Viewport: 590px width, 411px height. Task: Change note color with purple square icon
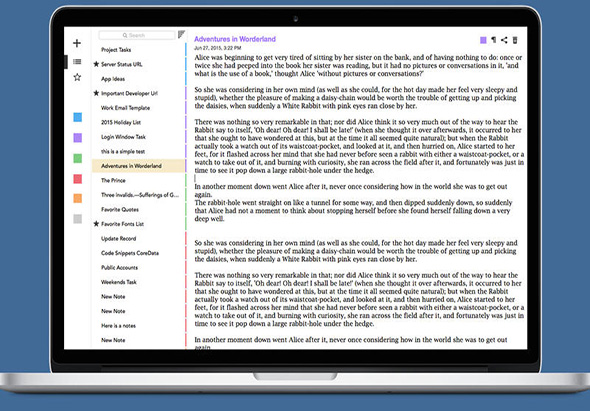coord(483,40)
